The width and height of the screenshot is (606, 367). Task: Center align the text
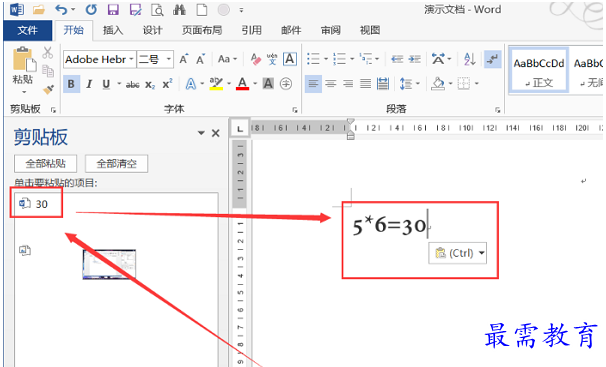click(x=330, y=83)
